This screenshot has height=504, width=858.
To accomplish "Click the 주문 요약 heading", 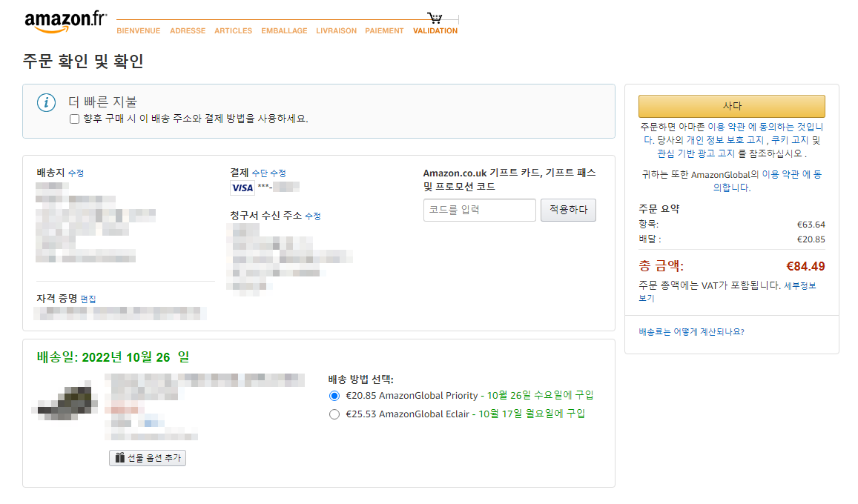I will 659,209.
